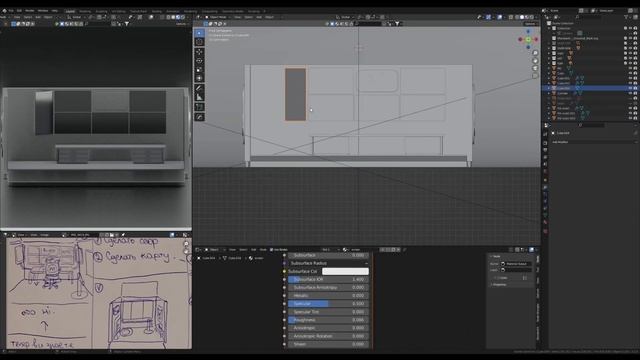
Task: Click zoom icon in the image editor
Action: tap(187, 244)
